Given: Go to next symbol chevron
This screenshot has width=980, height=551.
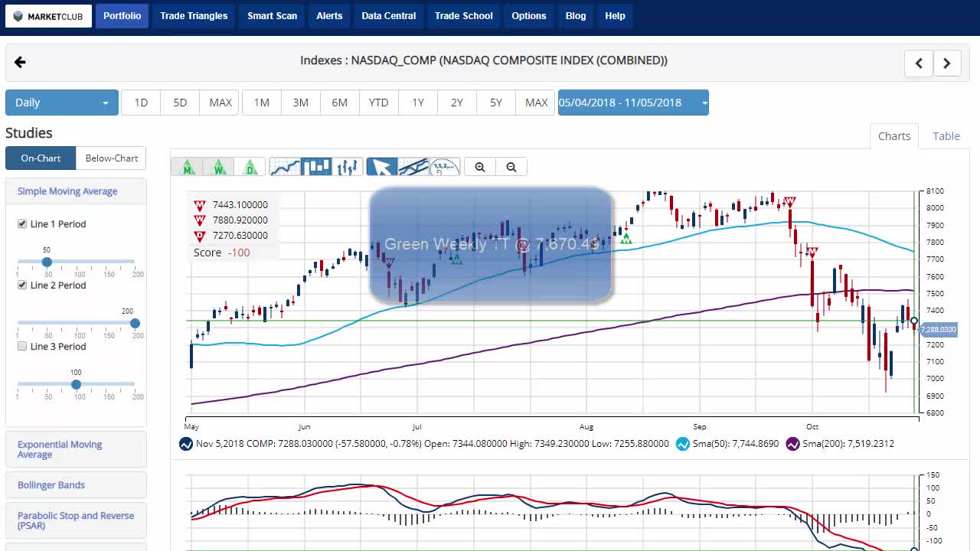Looking at the screenshot, I should (x=946, y=63).
